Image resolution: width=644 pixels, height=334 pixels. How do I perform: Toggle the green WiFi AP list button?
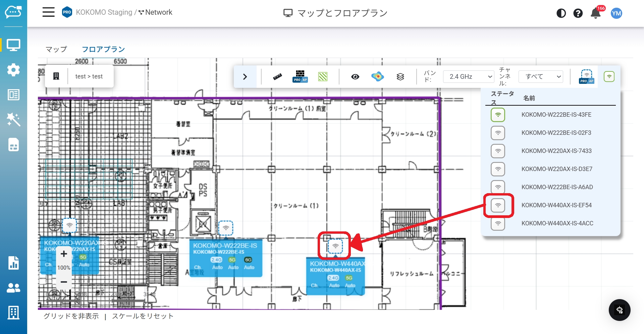pyautogui.click(x=609, y=77)
